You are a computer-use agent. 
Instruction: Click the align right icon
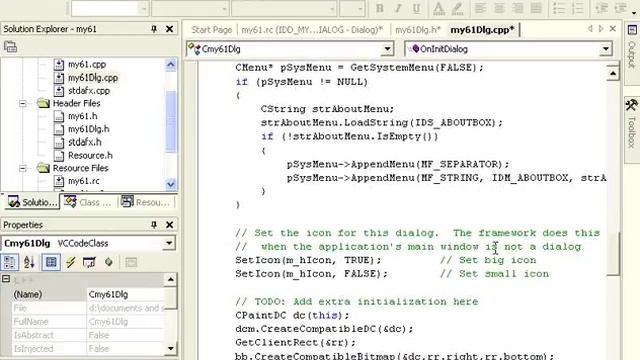tap(518, 8)
